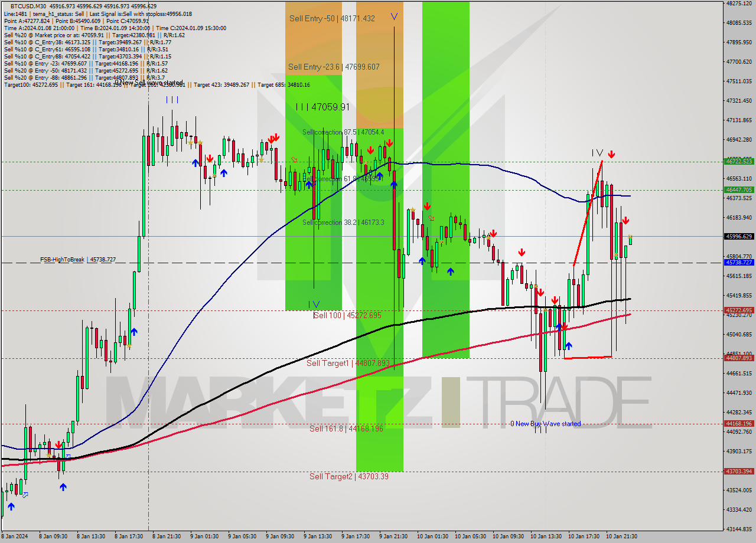Select the 'Sell %20 @ Entry -50: 48171.432' line
Image resolution: width=756 pixels, height=543 pixels.
coord(86,70)
